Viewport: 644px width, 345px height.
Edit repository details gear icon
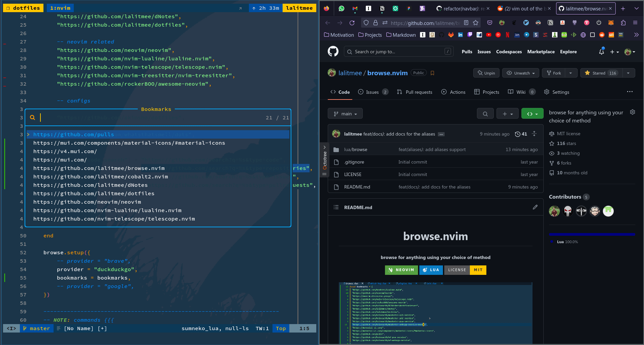coord(633,112)
